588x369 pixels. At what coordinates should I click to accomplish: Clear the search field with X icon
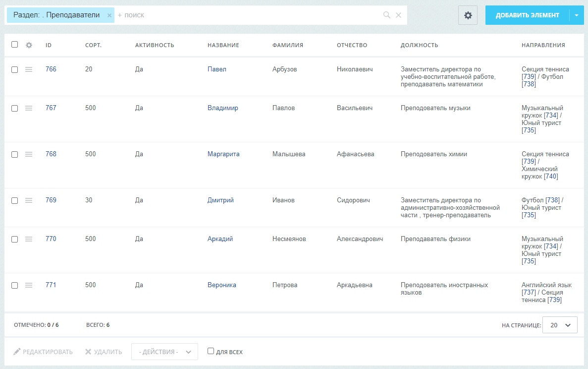click(399, 15)
